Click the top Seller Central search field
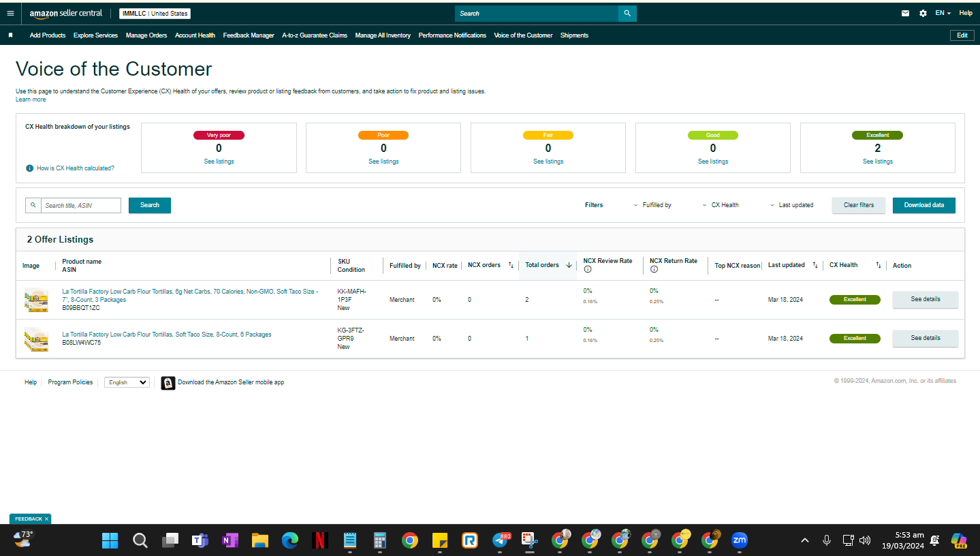980x556 pixels. click(537, 13)
